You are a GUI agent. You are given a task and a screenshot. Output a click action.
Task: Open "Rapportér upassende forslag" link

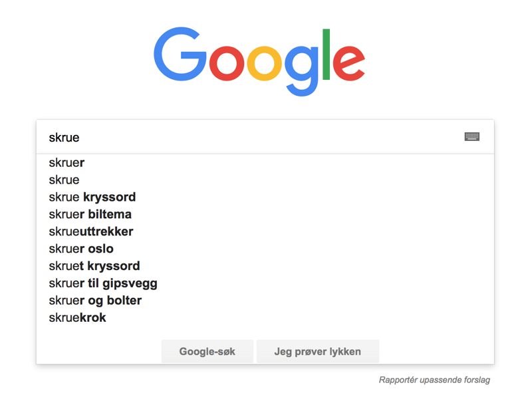coord(434,380)
